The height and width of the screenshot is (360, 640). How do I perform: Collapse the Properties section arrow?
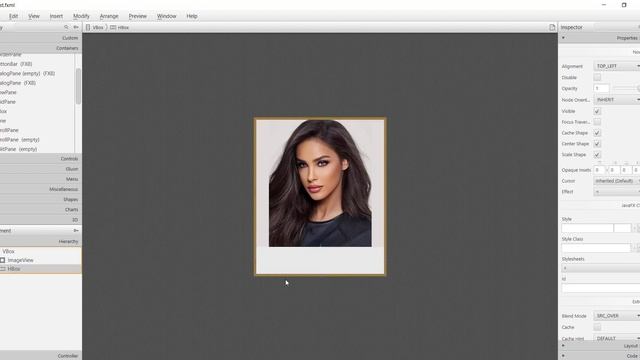pos(563,38)
